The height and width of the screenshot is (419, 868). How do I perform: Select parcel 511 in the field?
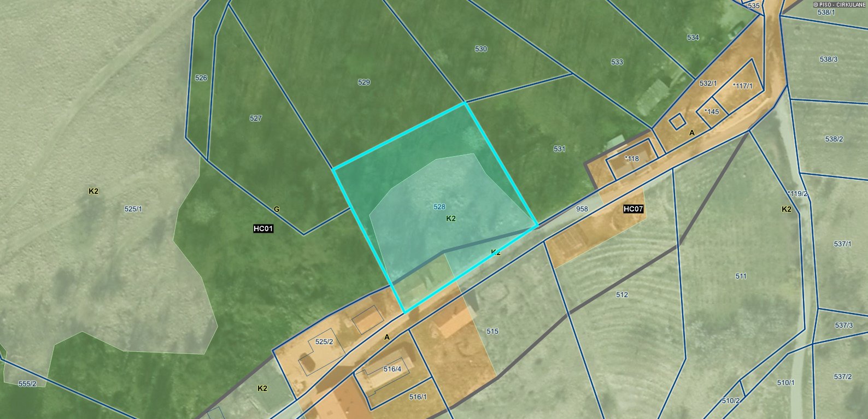(741, 276)
